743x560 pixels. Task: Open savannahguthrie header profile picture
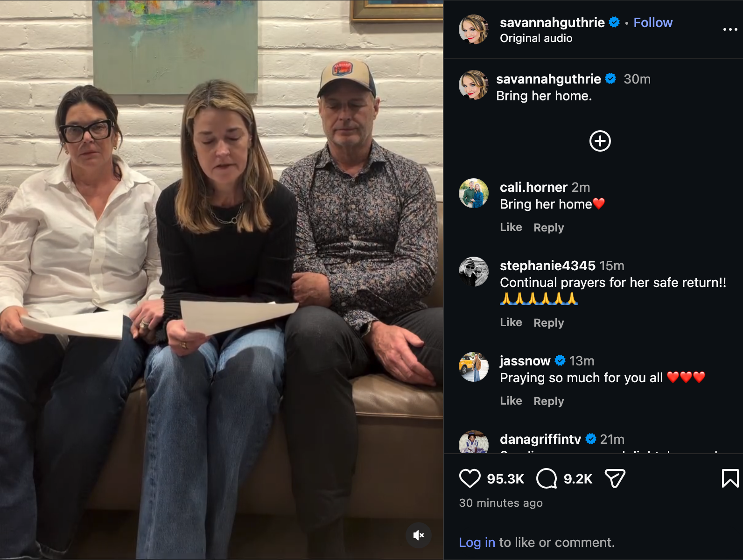click(x=474, y=29)
